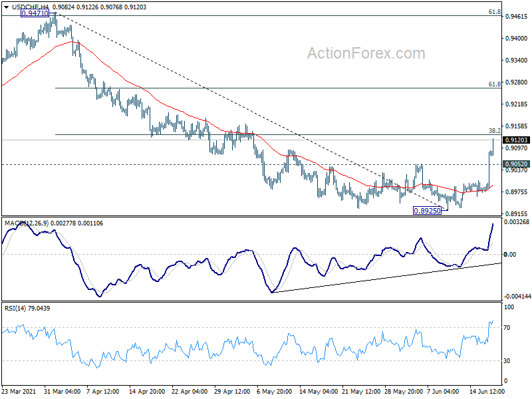The height and width of the screenshot is (399, 532).
Task: Click the RSI 30 level axis label
Action: click(510, 361)
